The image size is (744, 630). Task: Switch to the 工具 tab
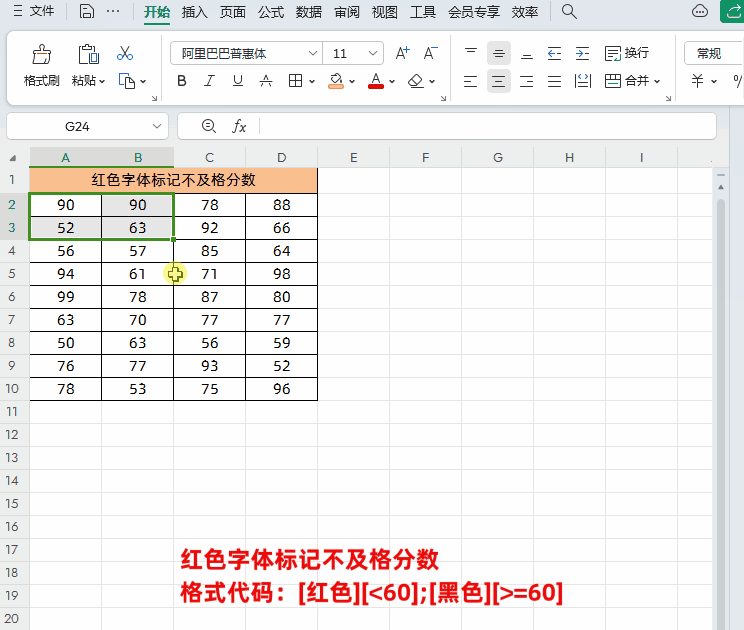tap(423, 12)
